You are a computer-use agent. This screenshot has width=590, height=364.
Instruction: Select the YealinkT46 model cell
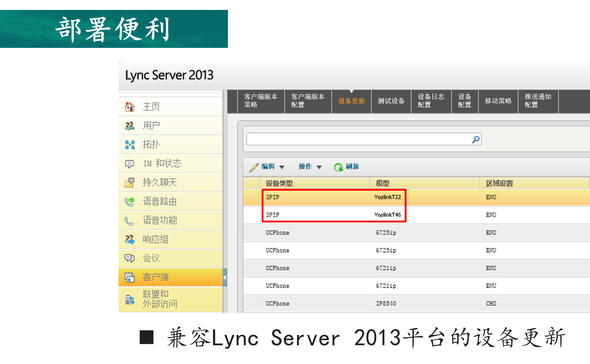tap(388, 215)
